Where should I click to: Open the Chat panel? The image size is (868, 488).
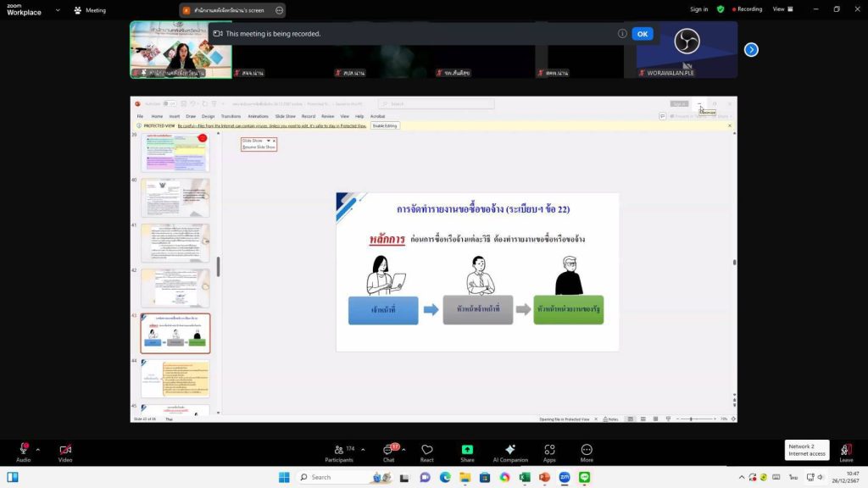(388, 449)
